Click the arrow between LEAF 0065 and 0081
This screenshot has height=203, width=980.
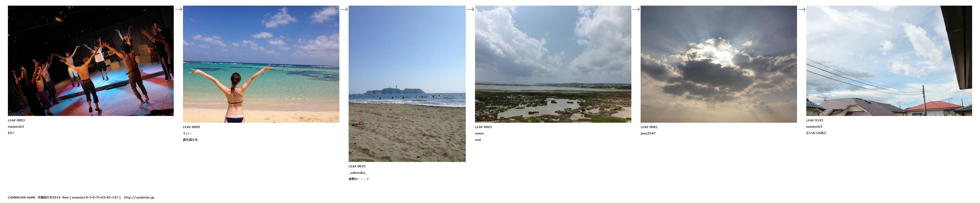pyautogui.click(x=636, y=9)
